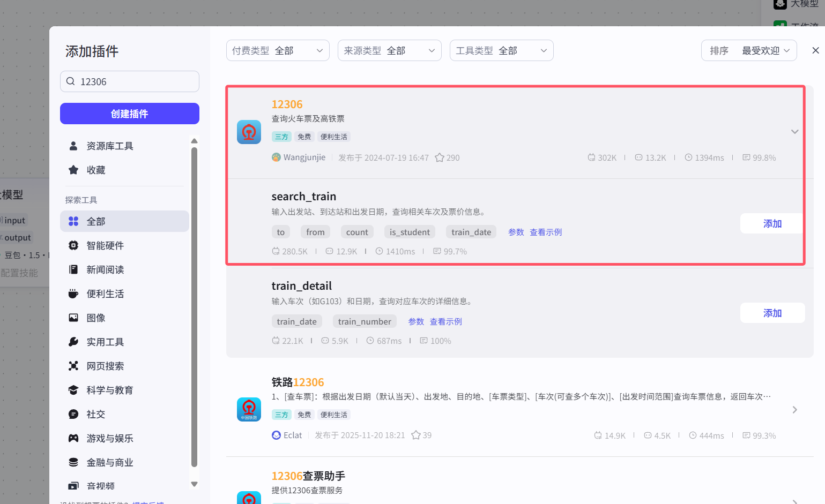Click the 免费 tag on 铁路12306 card

click(x=304, y=415)
